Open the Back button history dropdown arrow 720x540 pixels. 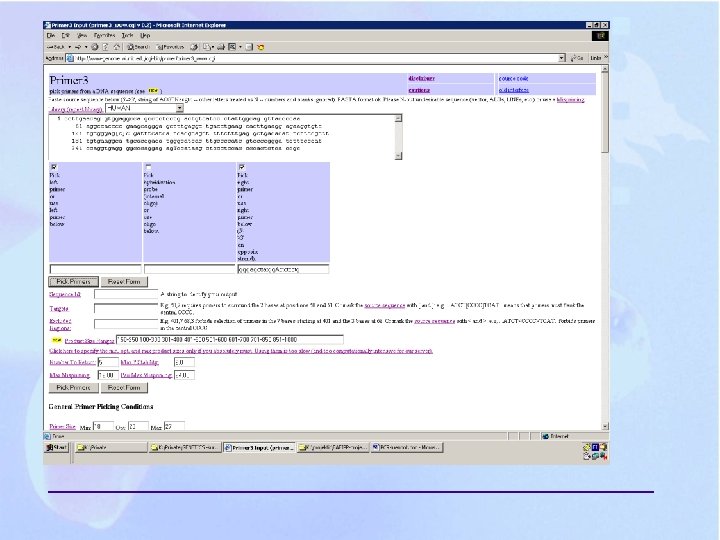[69, 47]
